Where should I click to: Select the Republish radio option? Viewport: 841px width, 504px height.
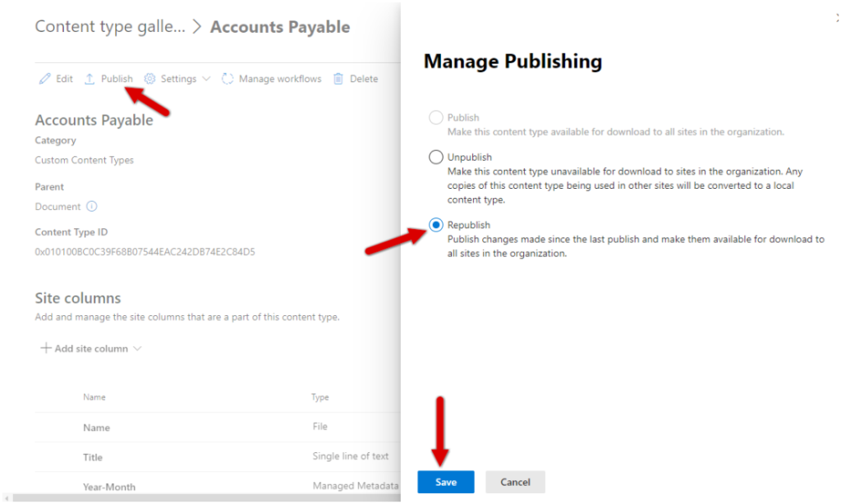pyautogui.click(x=436, y=225)
